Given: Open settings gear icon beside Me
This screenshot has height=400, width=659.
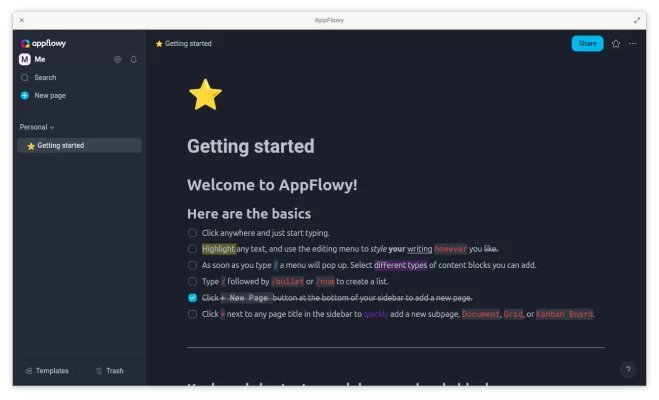Looking at the screenshot, I should click(x=118, y=60).
